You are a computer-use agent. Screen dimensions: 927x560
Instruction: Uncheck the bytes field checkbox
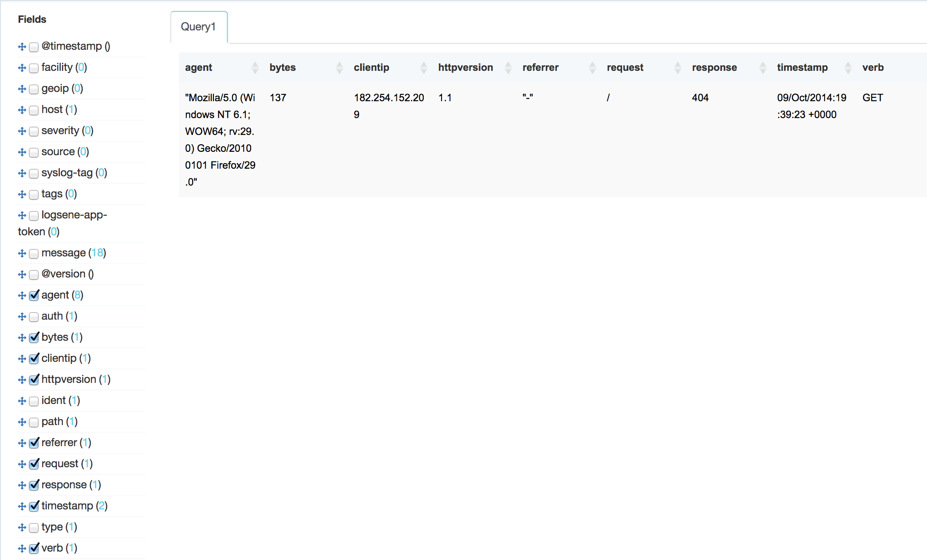34,337
